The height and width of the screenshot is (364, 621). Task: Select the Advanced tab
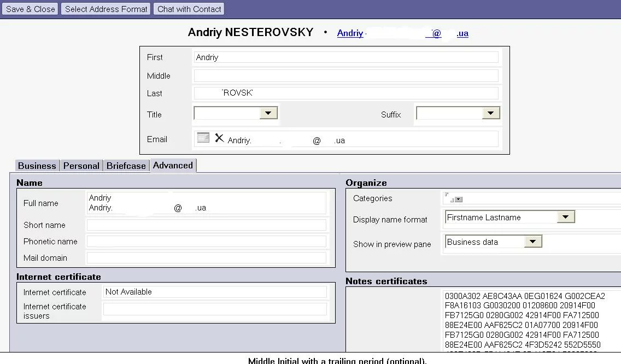coord(173,165)
